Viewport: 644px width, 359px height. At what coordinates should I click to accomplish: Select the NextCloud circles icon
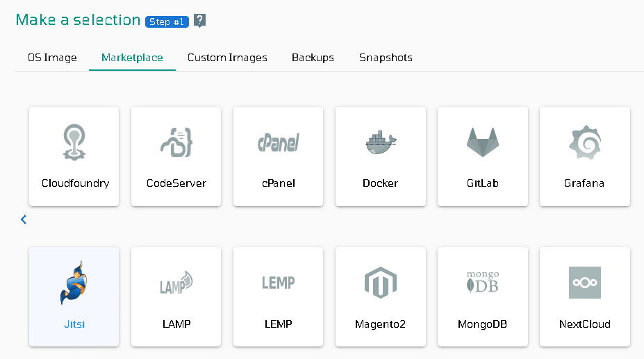point(585,283)
